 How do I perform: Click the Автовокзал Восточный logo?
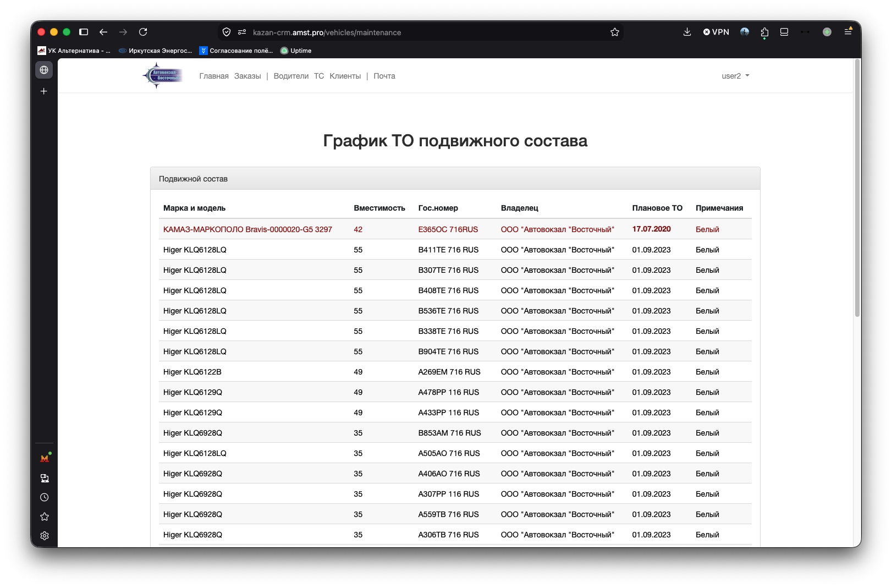pos(162,75)
